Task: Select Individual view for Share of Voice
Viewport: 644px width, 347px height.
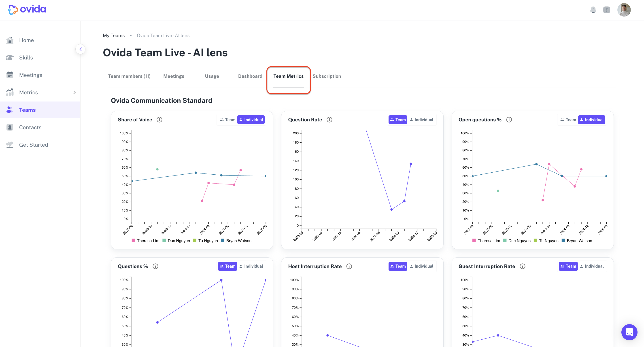Action: [251, 120]
